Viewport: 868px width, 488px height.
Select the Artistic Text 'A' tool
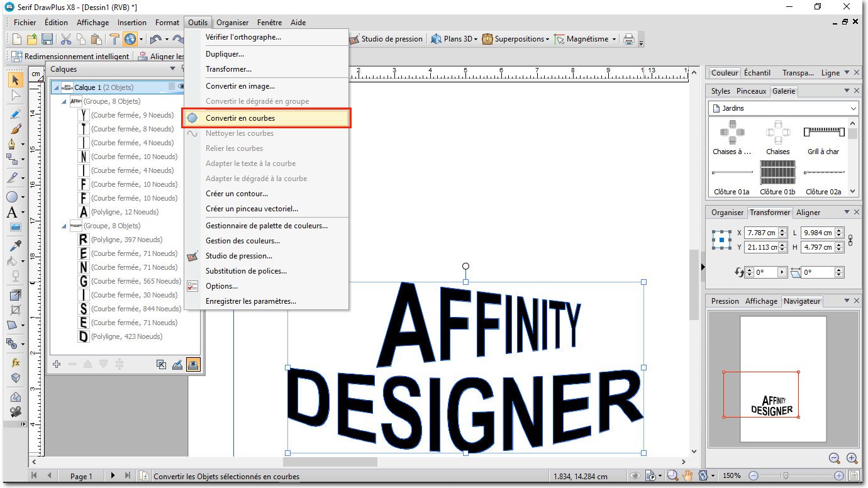12,213
